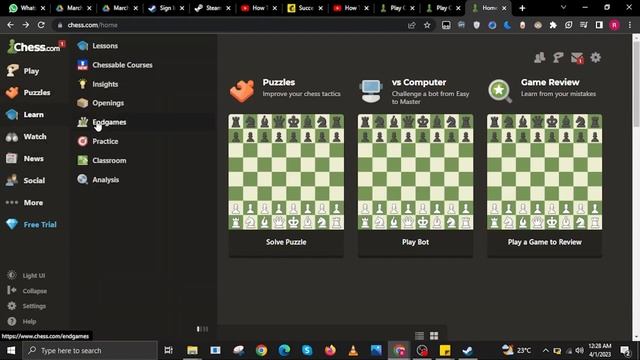Screen dimensions: 640x360
Task: Show hidden system tray icons
Action: (x=545, y=350)
